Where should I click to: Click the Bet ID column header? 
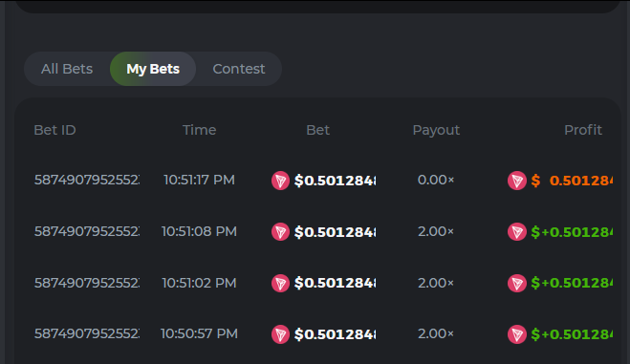point(55,130)
